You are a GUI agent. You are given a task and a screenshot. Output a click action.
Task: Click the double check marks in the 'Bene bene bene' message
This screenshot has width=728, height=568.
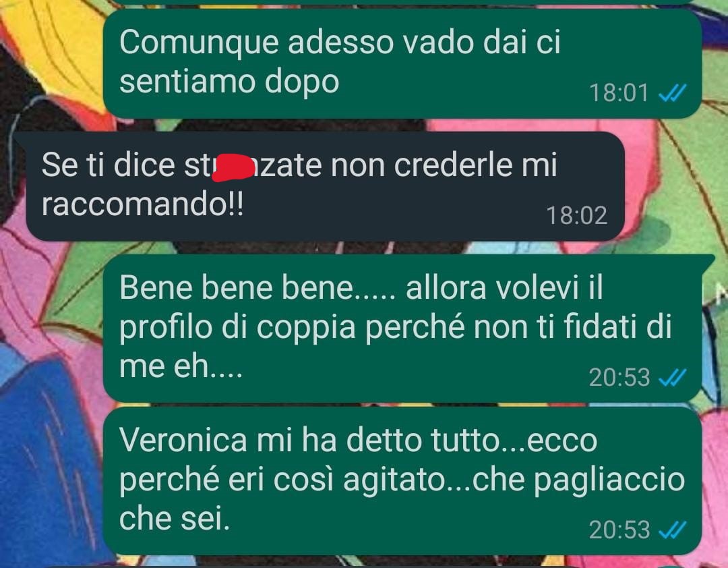pos(672,377)
